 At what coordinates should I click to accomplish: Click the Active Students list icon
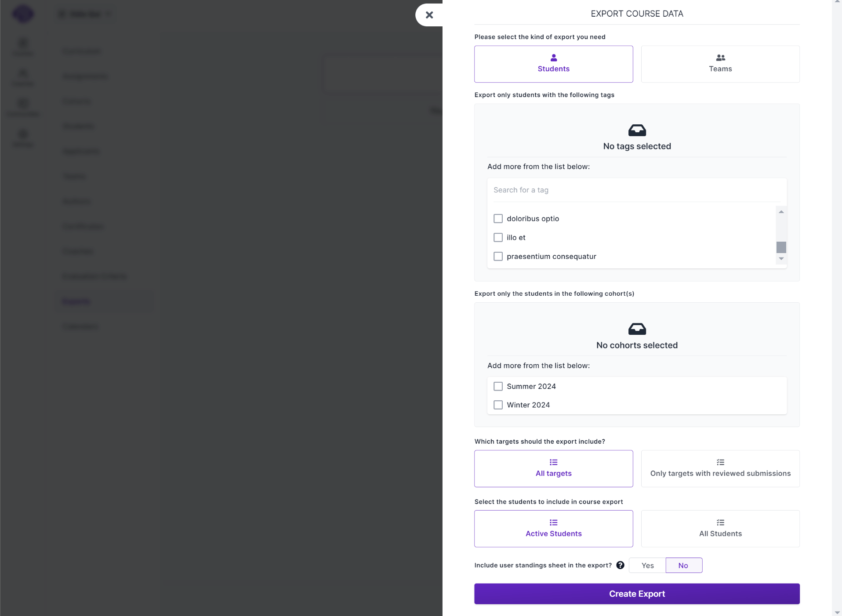pyautogui.click(x=553, y=522)
